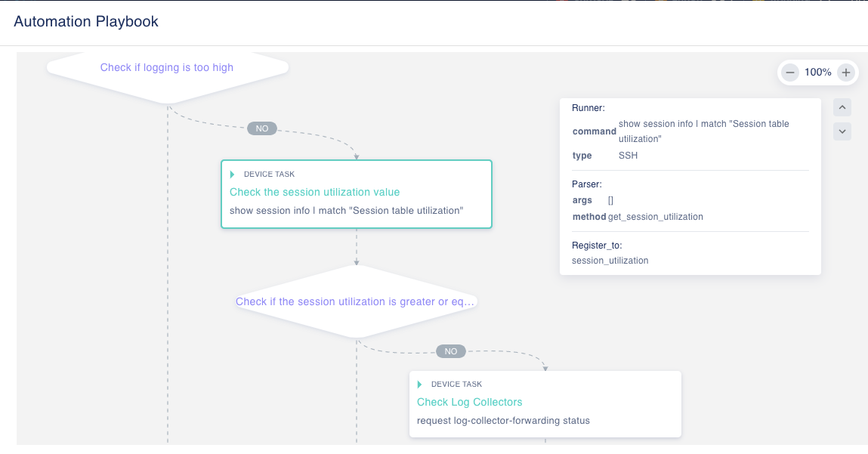
Task: Click the NO label under session utilization check
Action: (x=451, y=351)
